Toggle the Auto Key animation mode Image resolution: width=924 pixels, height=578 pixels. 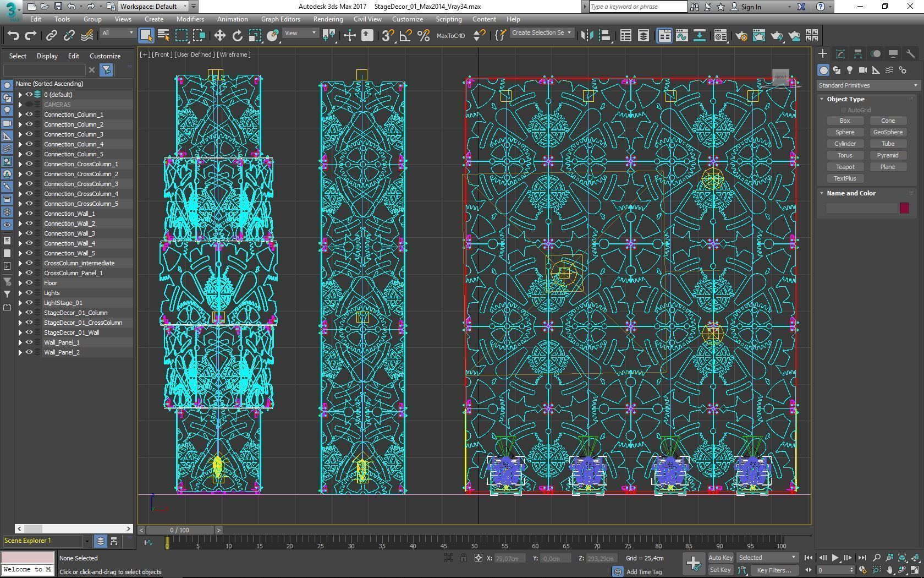721,558
